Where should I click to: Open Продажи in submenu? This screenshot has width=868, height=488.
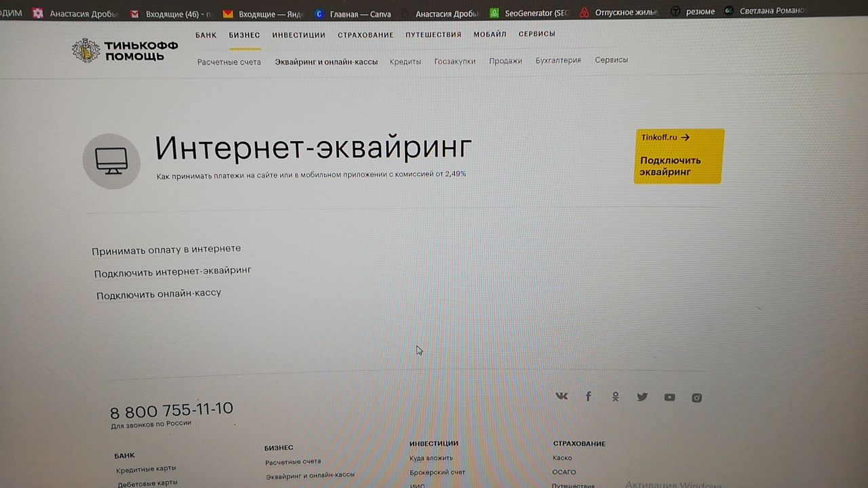point(506,61)
